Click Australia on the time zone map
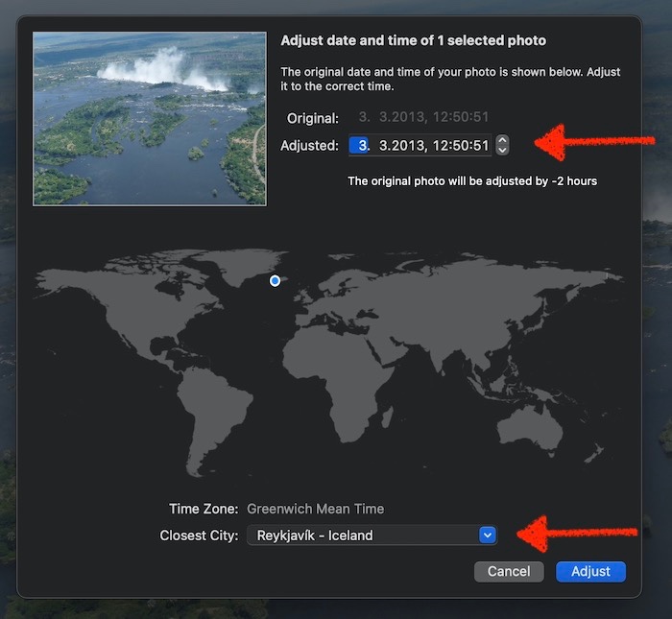Screen dimensions: 672x619 click(x=532, y=428)
